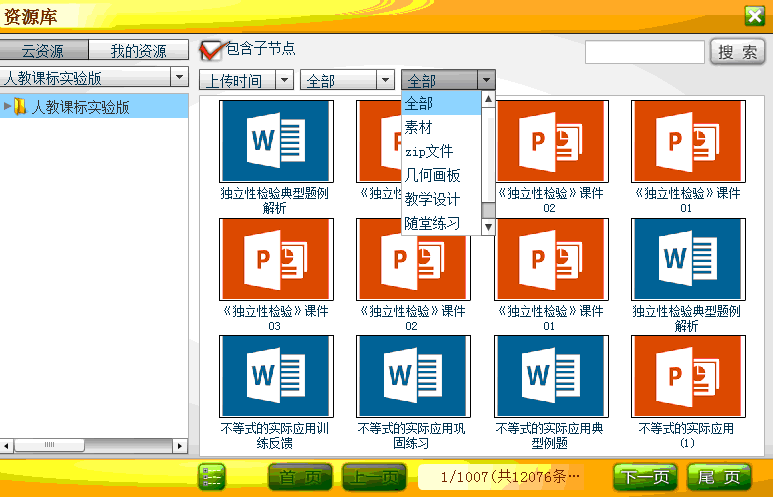Select 几何画板 in the type list
This screenshot has height=497, width=773.
pos(432,175)
